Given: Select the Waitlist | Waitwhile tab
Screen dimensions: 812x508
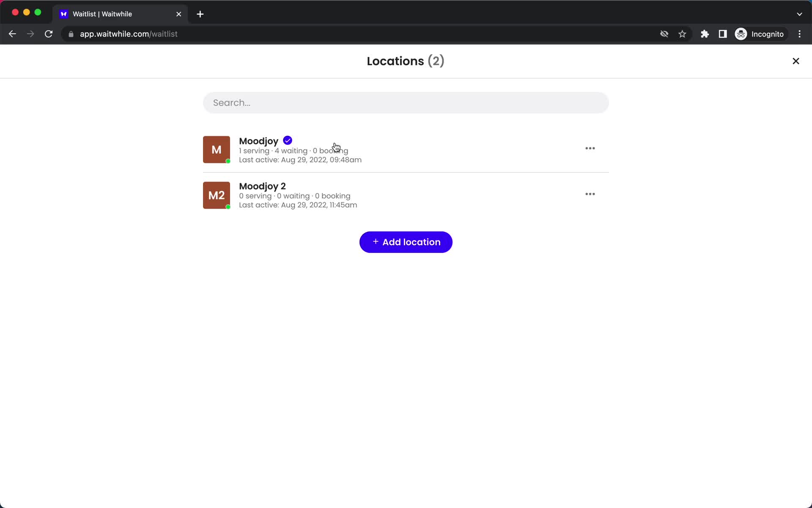Looking at the screenshot, I should pyautogui.click(x=120, y=14).
